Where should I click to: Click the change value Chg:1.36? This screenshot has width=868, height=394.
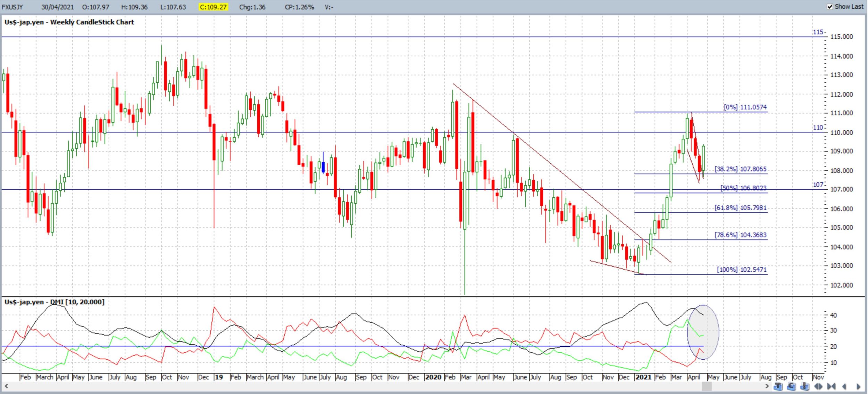click(x=252, y=7)
